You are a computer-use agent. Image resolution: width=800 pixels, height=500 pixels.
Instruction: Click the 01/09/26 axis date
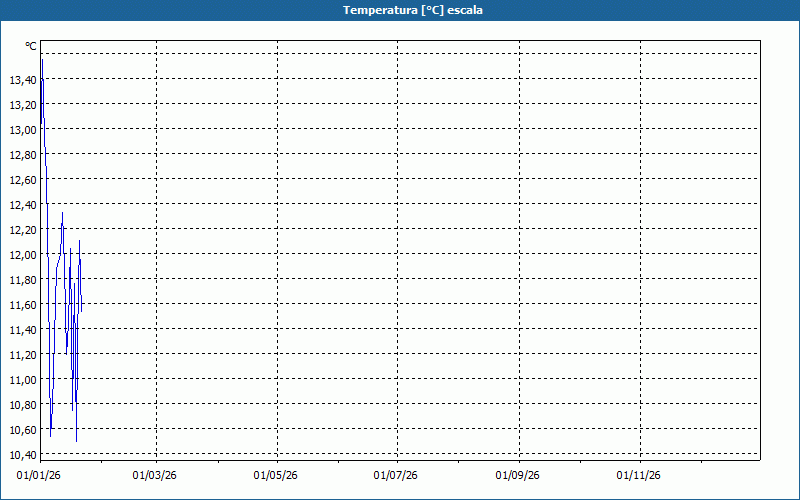tap(518, 476)
